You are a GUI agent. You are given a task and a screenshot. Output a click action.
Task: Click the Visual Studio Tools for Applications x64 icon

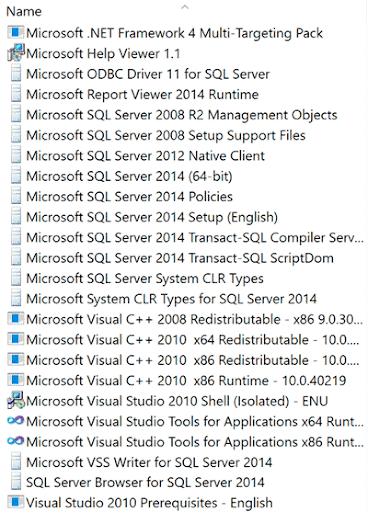pos(15,421)
